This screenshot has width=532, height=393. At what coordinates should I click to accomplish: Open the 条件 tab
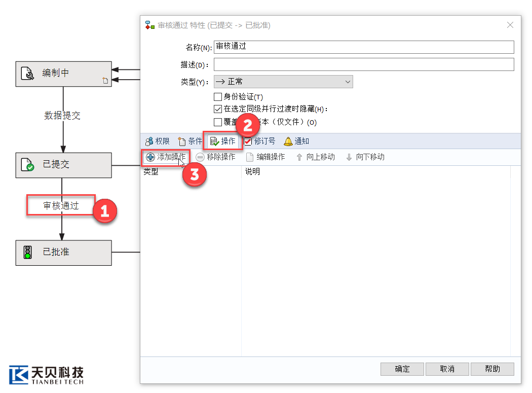click(190, 141)
